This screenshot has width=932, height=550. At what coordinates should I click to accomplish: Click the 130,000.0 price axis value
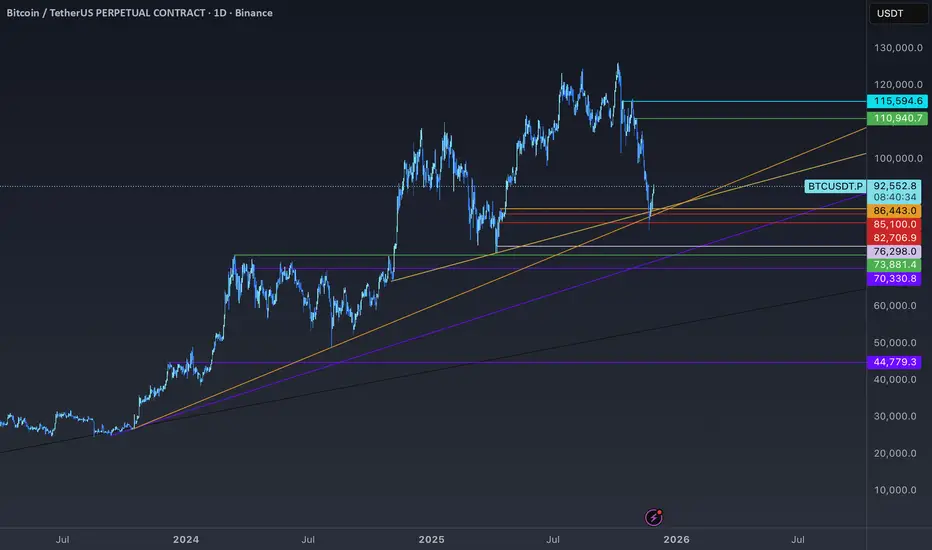point(898,48)
